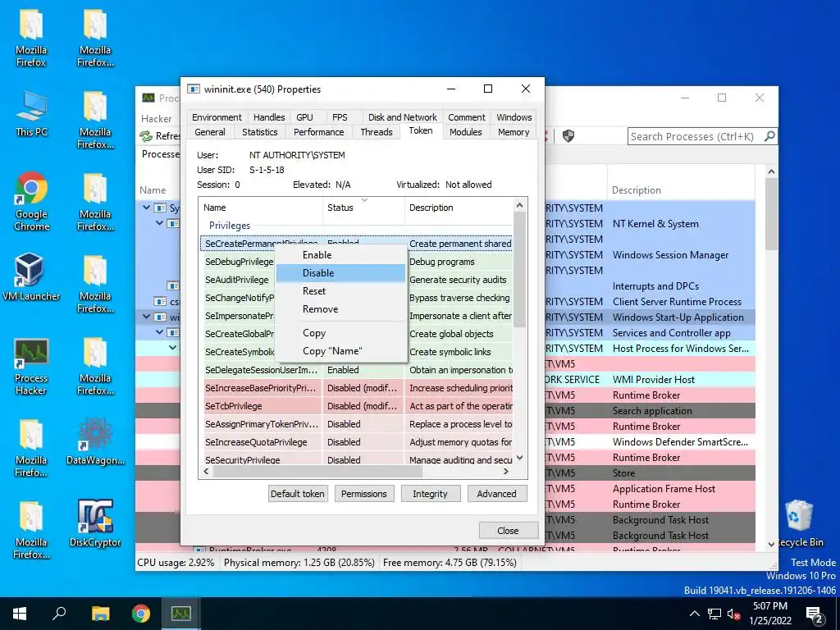Click the search magnifier in Process Hacker
Image resolution: width=840 pixels, height=630 pixels.
point(769,136)
